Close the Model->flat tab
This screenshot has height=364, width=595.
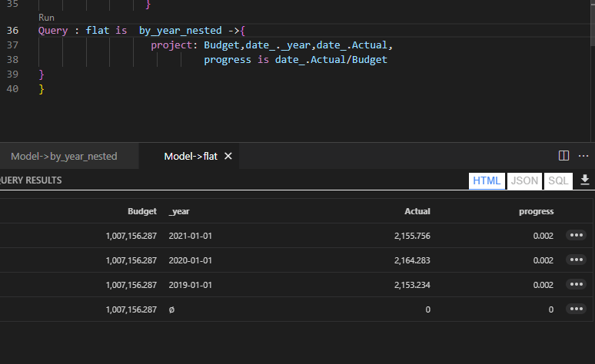tap(228, 156)
